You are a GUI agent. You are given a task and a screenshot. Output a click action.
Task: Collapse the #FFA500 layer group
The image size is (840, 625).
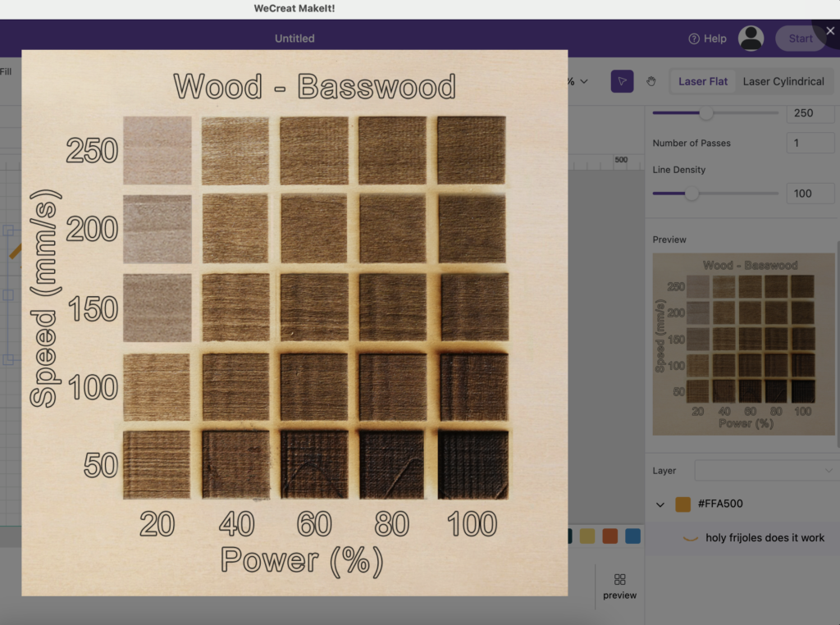point(660,504)
